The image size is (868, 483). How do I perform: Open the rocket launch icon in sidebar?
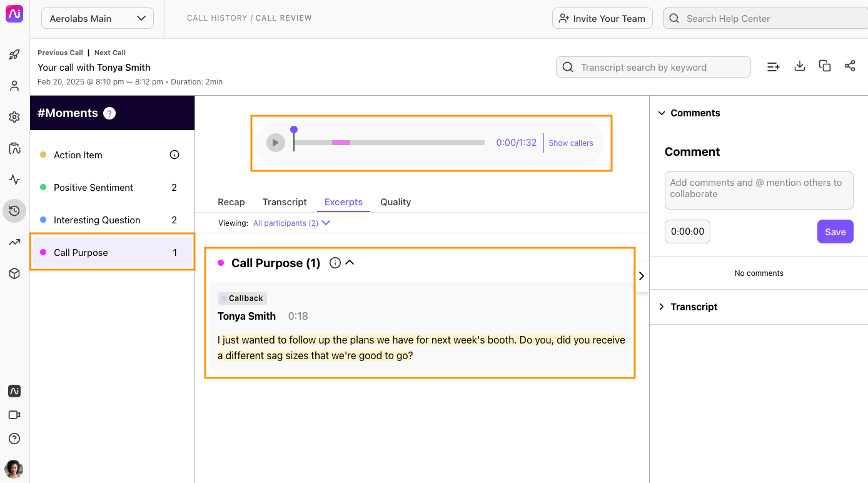(x=14, y=54)
